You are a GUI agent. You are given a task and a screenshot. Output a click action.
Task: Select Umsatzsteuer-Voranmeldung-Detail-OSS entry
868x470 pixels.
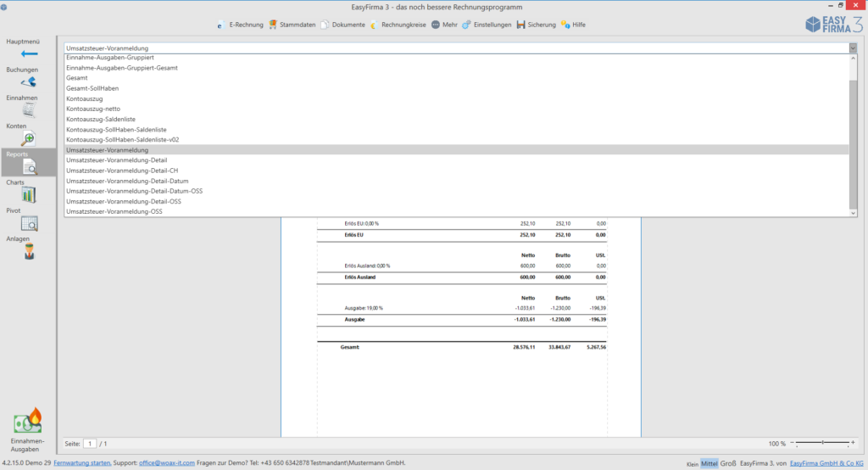tap(456, 201)
